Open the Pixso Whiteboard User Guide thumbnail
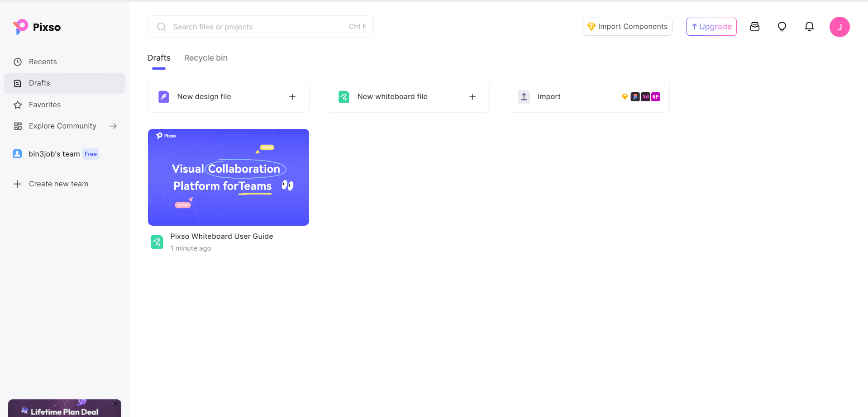The height and width of the screenshot is (417, 868). 229,177
